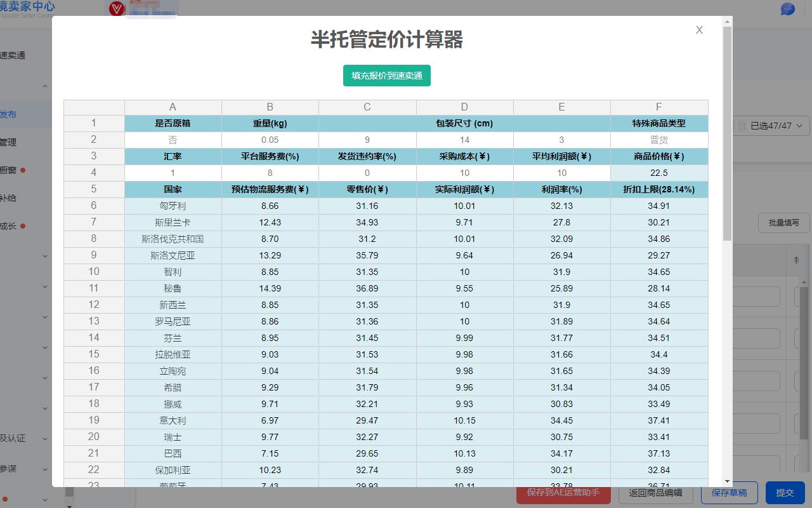Click the 填充报价到速卖通 button
The width and height of the screenshot is (812, 508).
pyautogui.click(x=387, y=76)
